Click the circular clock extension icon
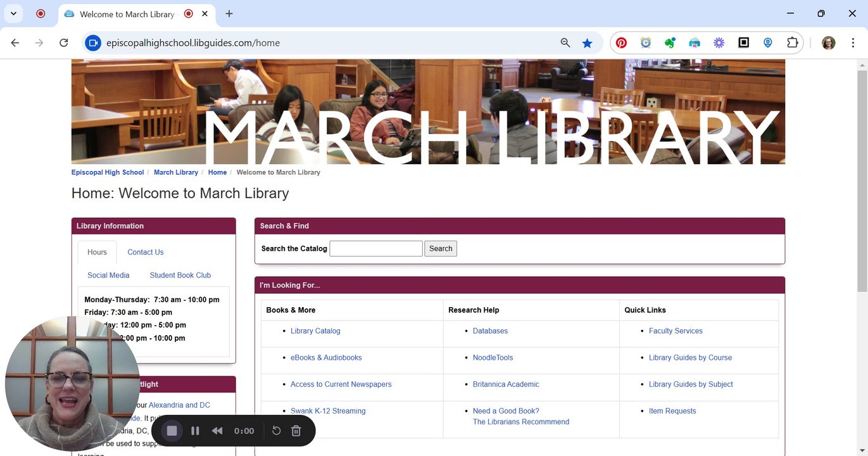 tap(645, 42)
